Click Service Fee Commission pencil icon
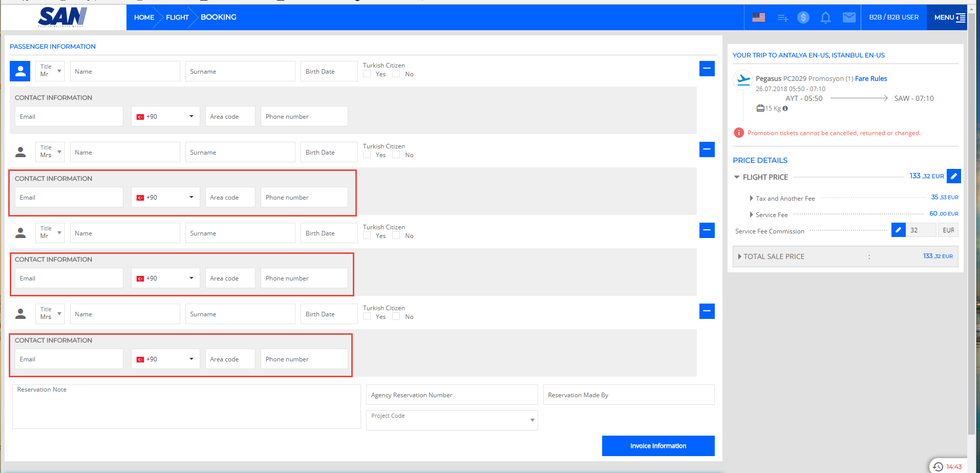This screenshot has height=473, width=980. (898, 230)
